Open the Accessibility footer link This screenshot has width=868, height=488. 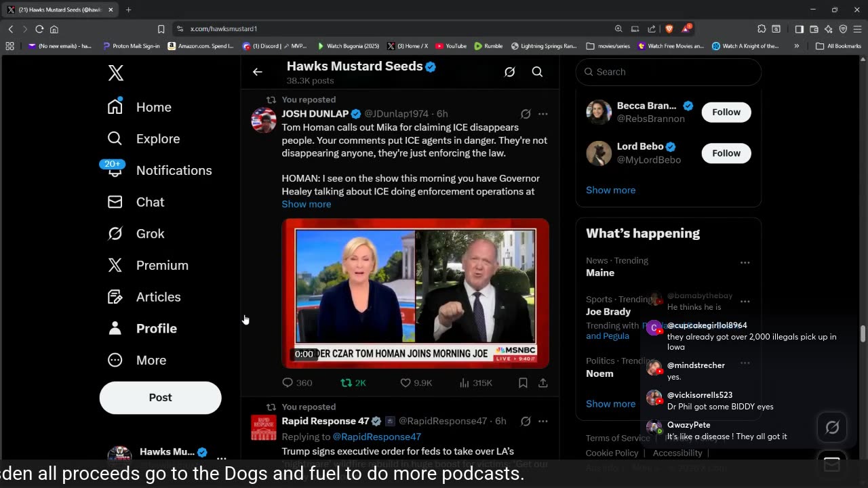click(x=677, y=453)
